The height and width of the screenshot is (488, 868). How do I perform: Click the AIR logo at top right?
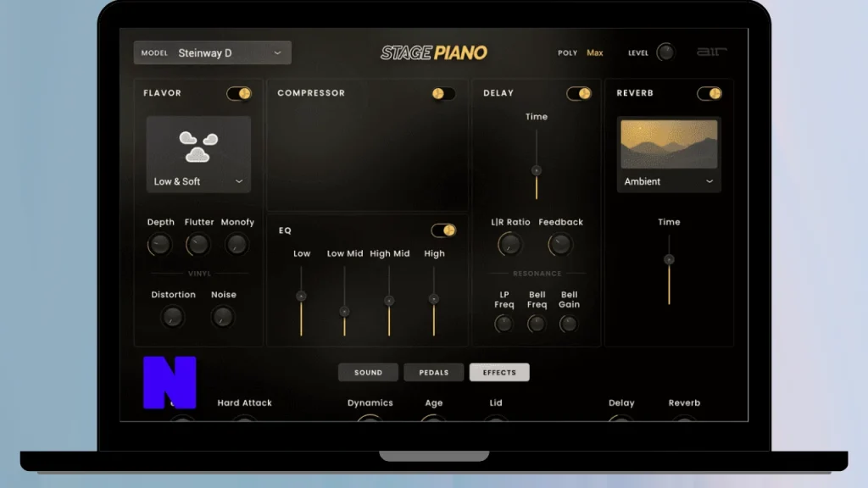(x=711, y=52)
